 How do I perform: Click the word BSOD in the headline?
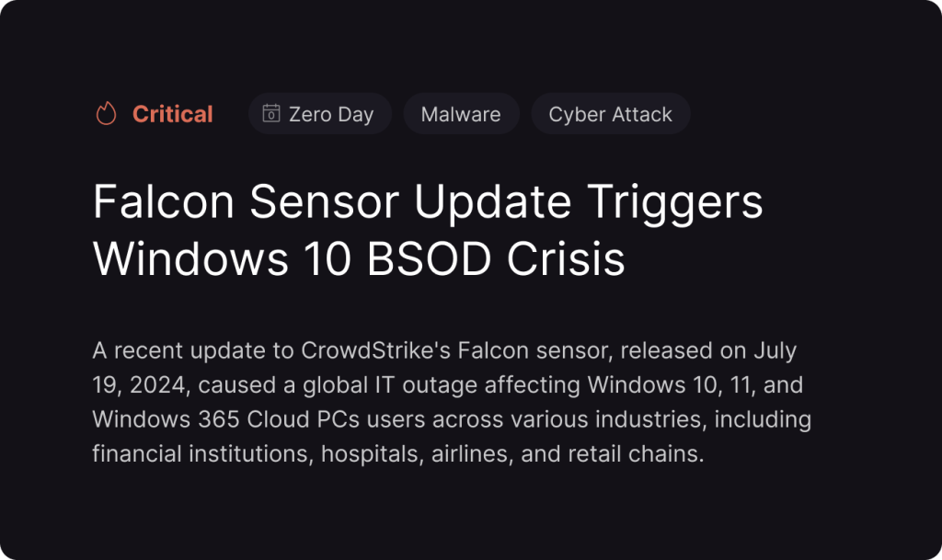click(x=429, y=259)
